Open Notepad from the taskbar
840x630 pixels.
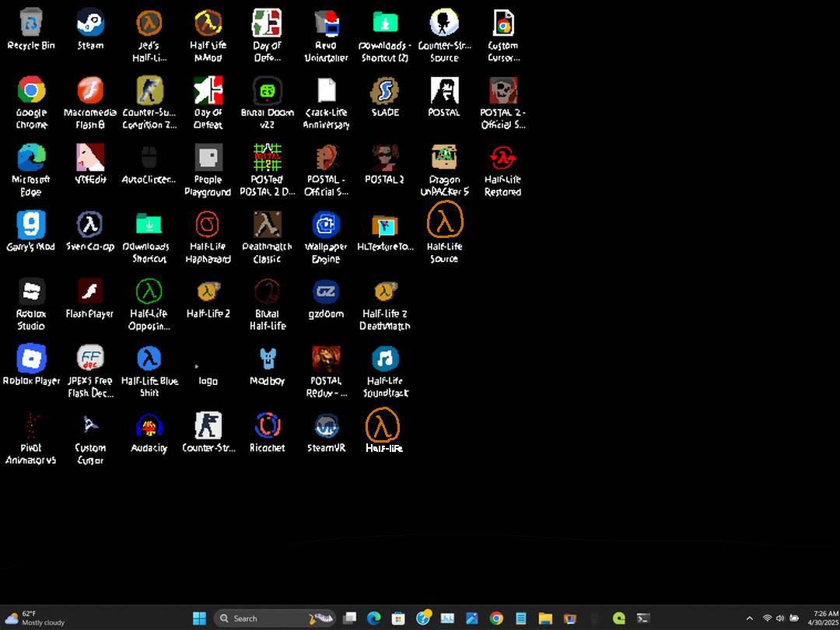(520, 618)
